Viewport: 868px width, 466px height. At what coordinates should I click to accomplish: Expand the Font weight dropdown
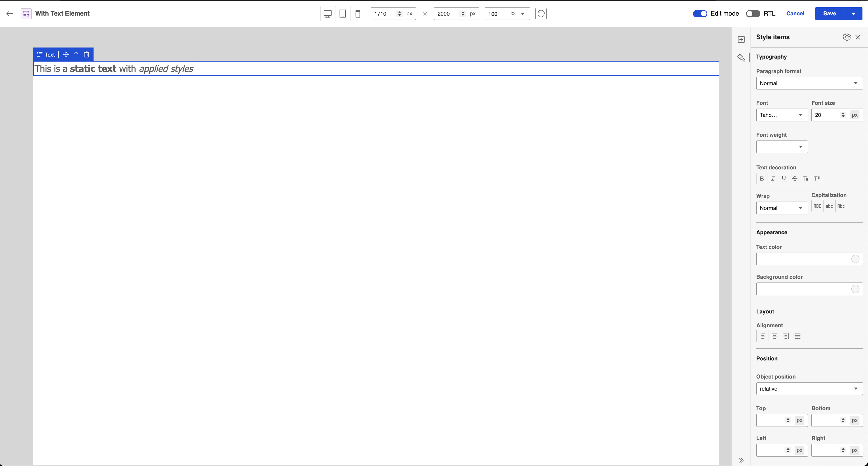(782, 147)
